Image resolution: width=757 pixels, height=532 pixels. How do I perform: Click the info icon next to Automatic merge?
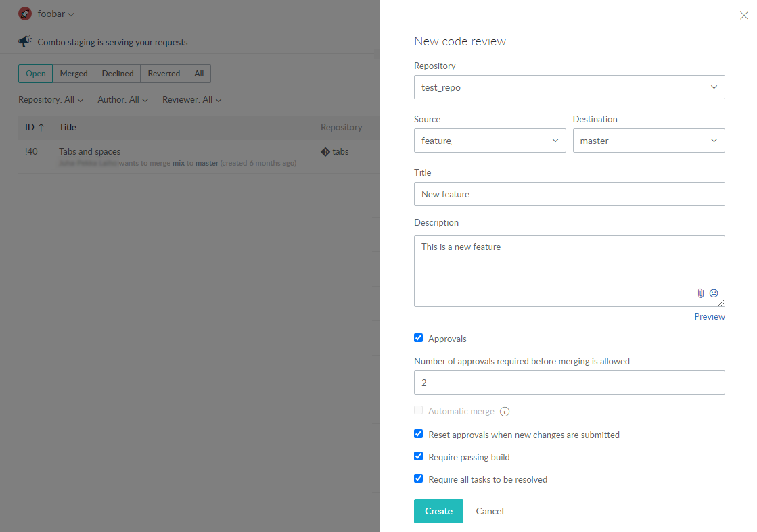[x=504, y=411]
